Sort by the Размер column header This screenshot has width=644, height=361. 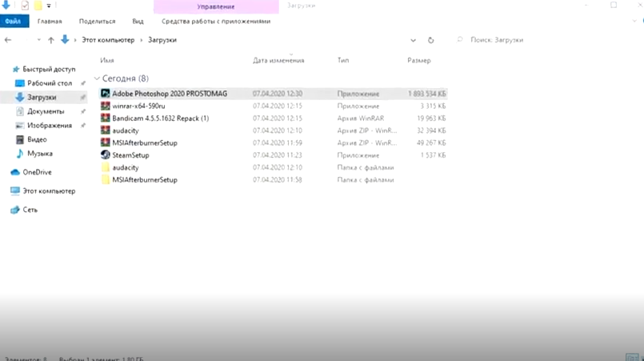[419, 61]
